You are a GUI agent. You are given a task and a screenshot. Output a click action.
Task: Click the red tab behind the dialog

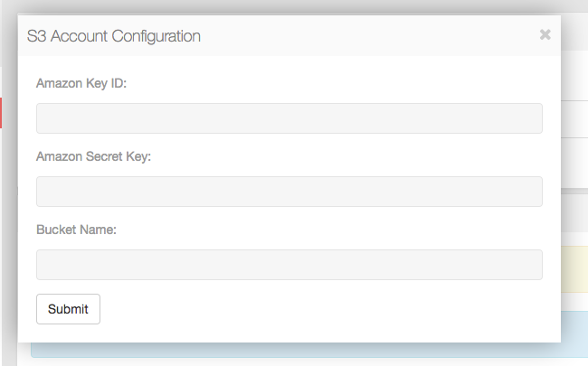1,112
